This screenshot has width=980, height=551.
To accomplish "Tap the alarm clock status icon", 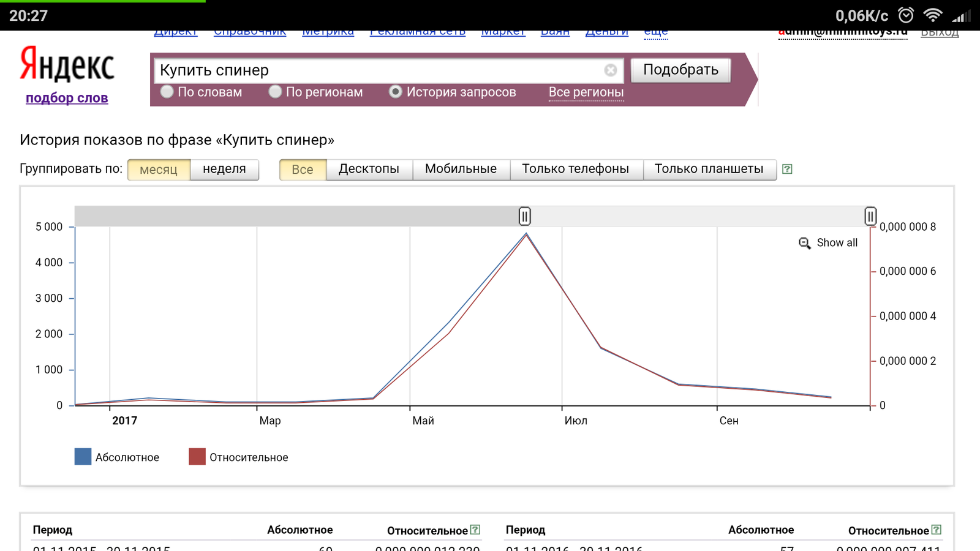I will click(906, 15).
